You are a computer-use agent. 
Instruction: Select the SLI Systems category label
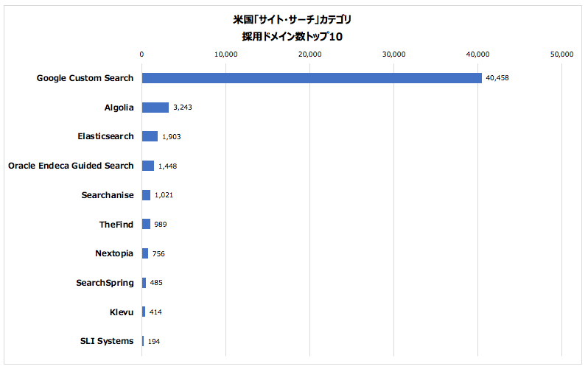coord(107,341)
